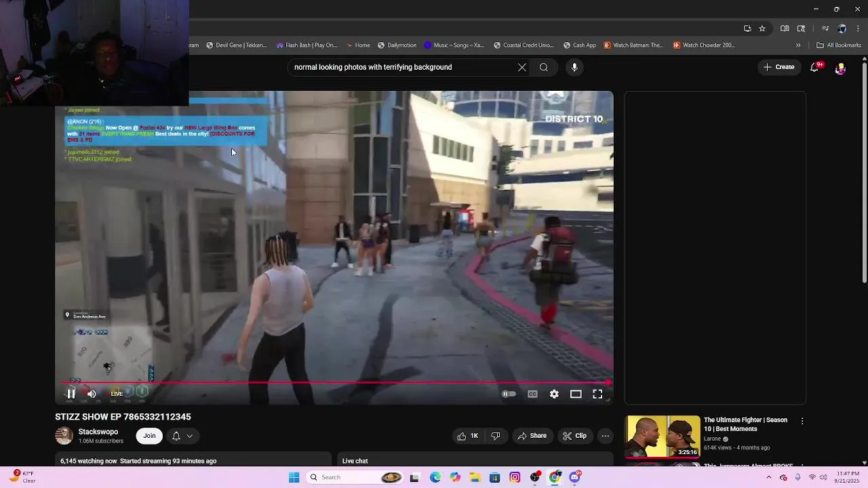This screenshot has width=868, height=488.
Task: Click the LIVE indicator in player
Action: (x=117, y=394)
